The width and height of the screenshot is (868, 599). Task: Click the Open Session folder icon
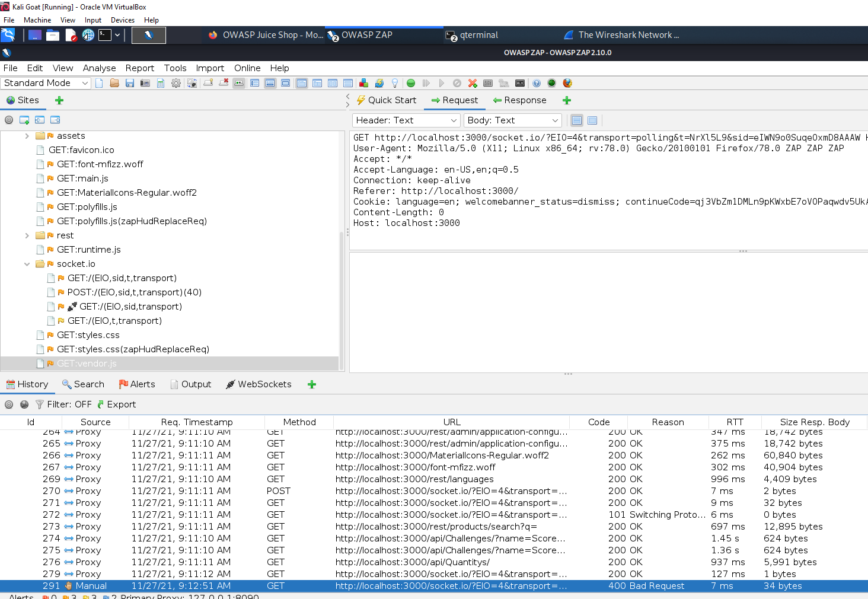114,83
